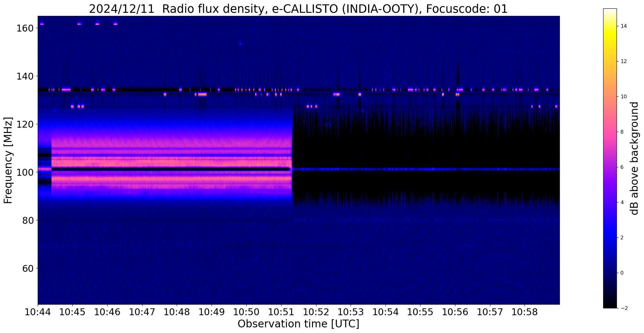This screenshot has width=644, height=333.
Task: Click the 160 frequency tick label
Action: click(24, 28)
